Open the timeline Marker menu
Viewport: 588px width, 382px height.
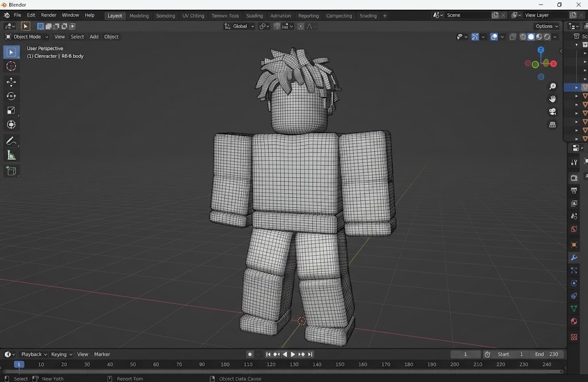pyautogui.click(x=102, y=354)
